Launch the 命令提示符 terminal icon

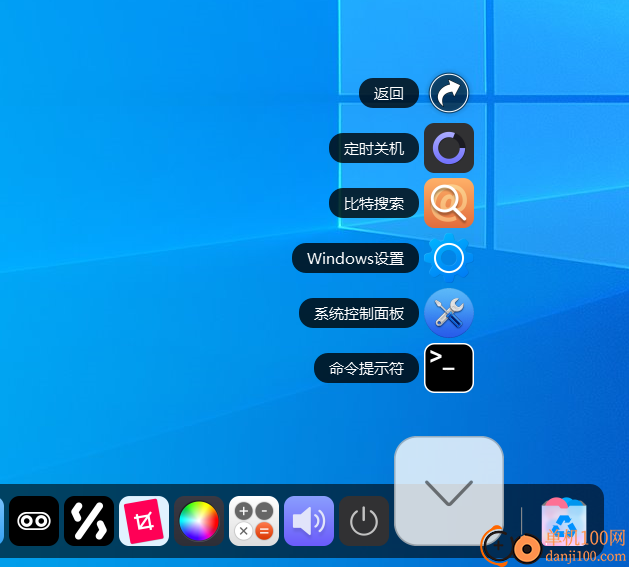(449, 368)
